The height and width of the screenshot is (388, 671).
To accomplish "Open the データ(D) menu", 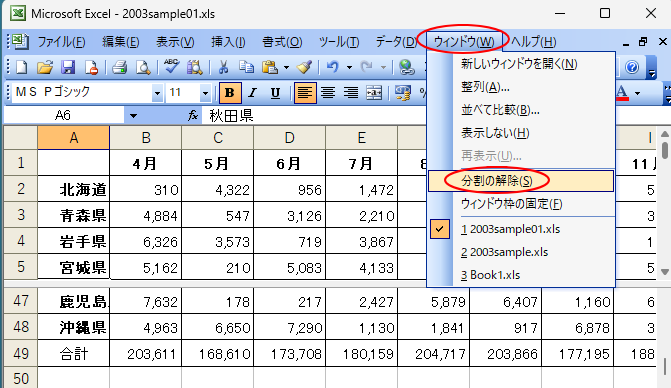I will coord(396,42).
